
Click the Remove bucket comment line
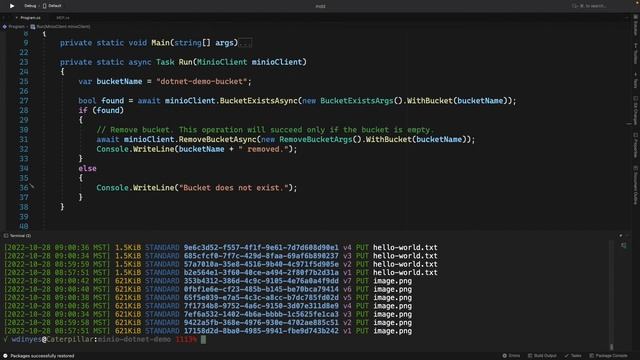click(265, 130)
